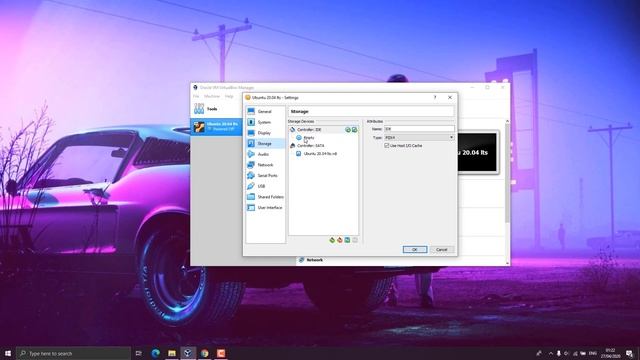This screenshot has height=360, width=640.
Task: Click the taskbar clock and date
Action: (x=611, y=353)
